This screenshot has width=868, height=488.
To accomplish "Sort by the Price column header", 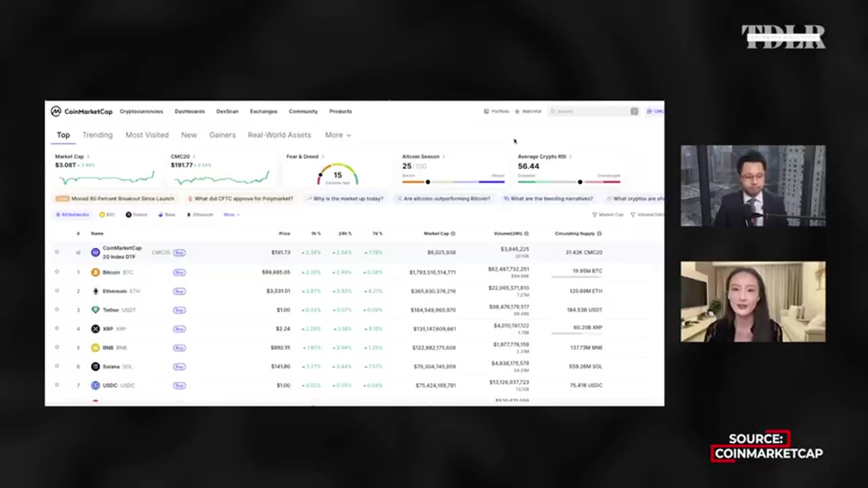I will [284, 234].
